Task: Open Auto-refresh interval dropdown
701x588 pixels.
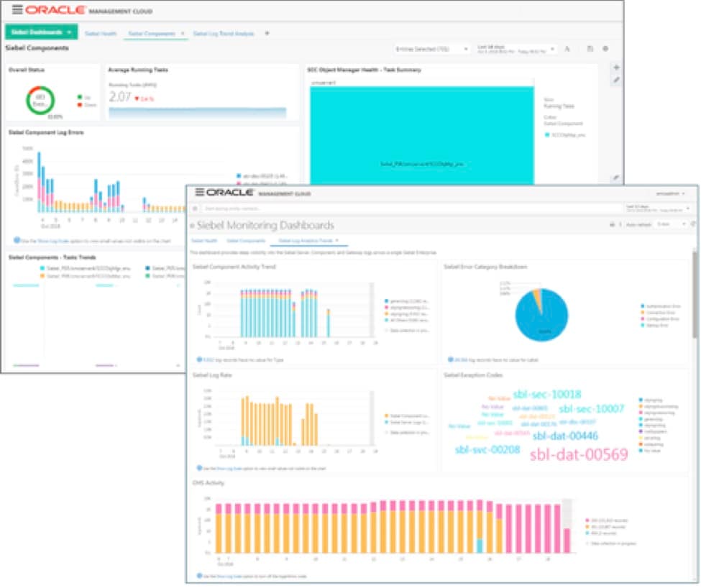Action: coord(671,224)
